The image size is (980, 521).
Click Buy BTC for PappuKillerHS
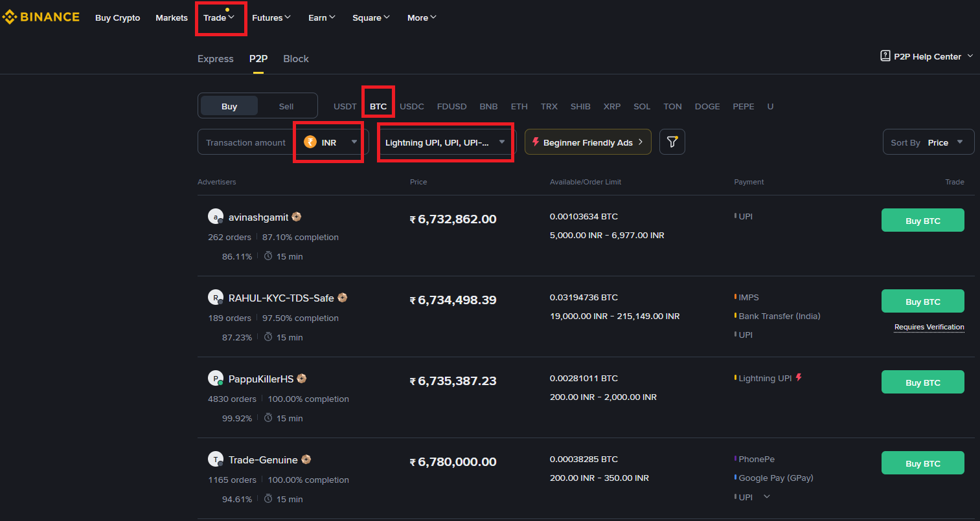point(923,382)
